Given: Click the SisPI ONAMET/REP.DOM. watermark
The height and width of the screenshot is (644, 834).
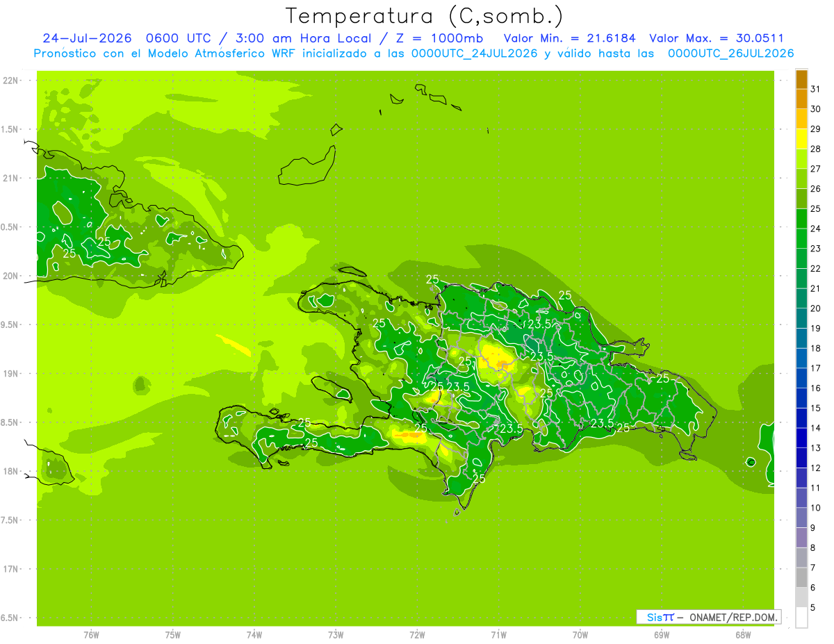Looking at the screenshot, I should 709,617.
